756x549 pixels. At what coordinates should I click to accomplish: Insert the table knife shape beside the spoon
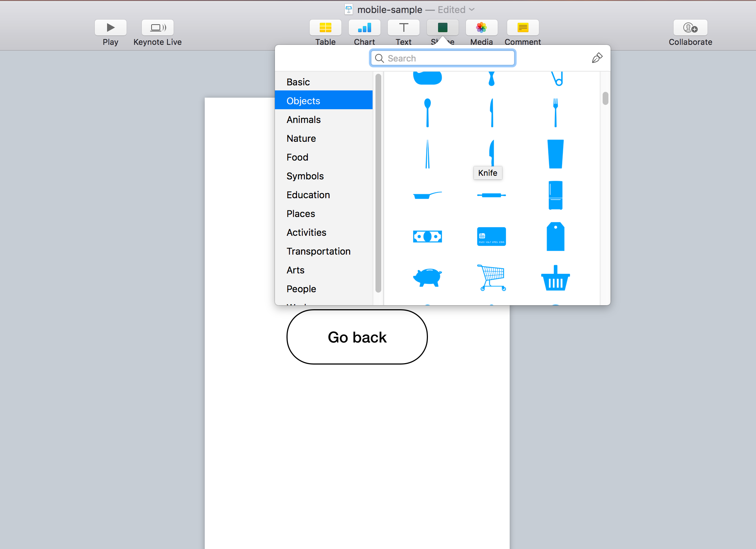[492, 112]
